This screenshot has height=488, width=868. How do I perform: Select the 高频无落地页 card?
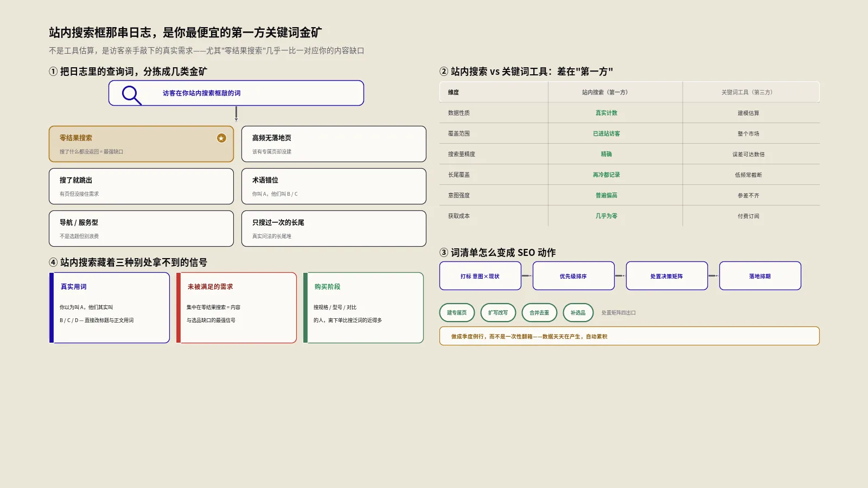(x=334, y=144)
